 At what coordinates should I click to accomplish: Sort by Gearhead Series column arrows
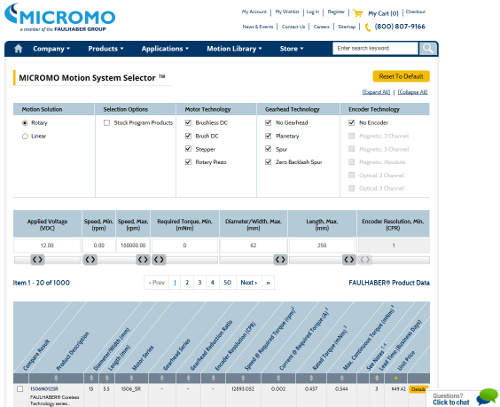coord(162,378)
